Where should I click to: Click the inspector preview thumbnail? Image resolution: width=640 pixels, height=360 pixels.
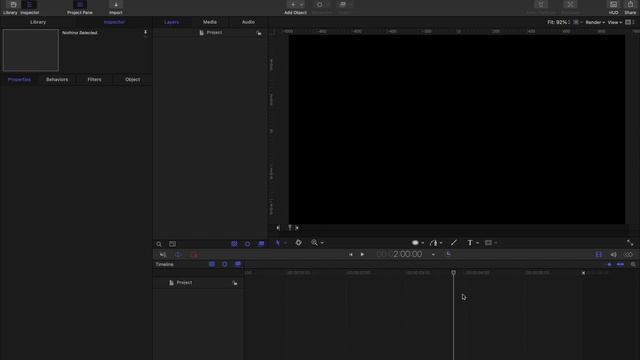(31, 50)
